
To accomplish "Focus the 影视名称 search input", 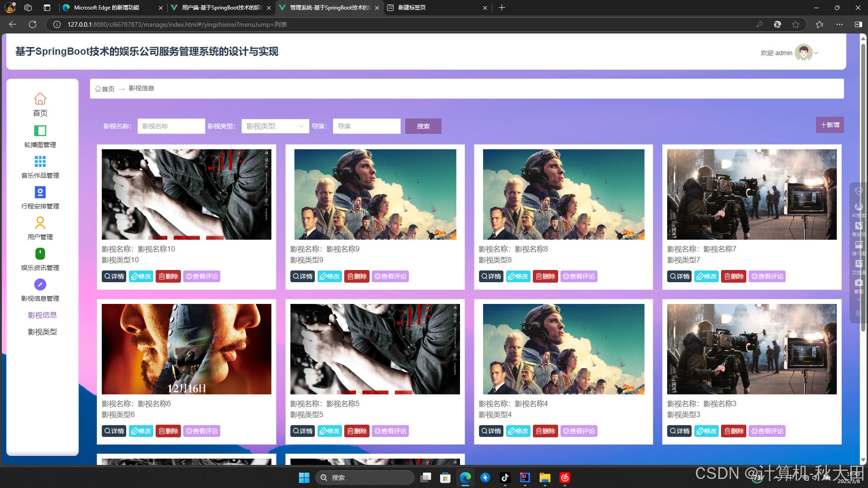I will [171, 126].
